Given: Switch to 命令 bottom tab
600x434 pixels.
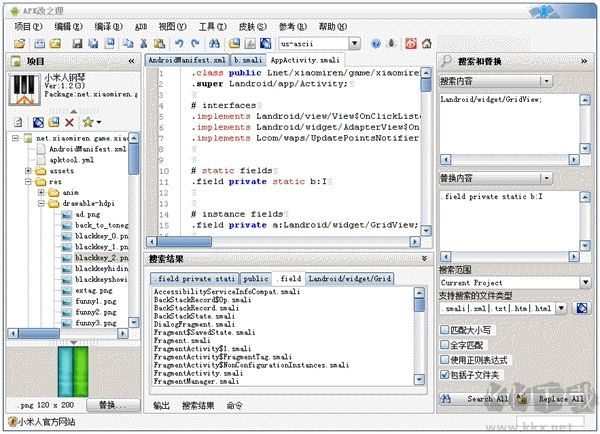Looking at the screenshot, I should 234,405.
